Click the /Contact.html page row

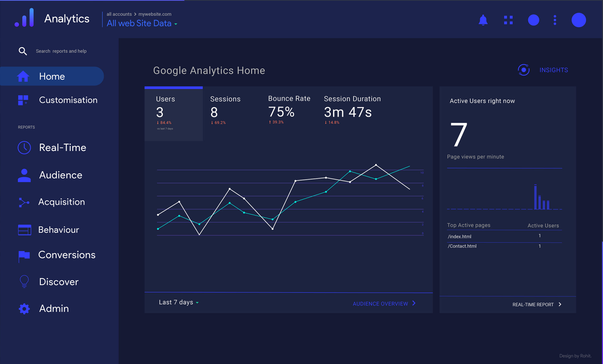pyautogui.click(x=504, y=246)
